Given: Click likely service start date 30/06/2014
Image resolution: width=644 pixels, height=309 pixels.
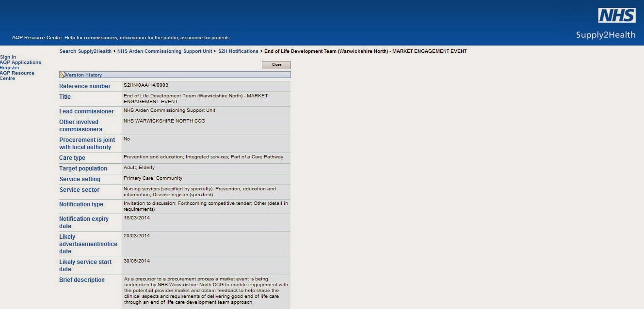Looking at the screenshot, I should point(137,261).
